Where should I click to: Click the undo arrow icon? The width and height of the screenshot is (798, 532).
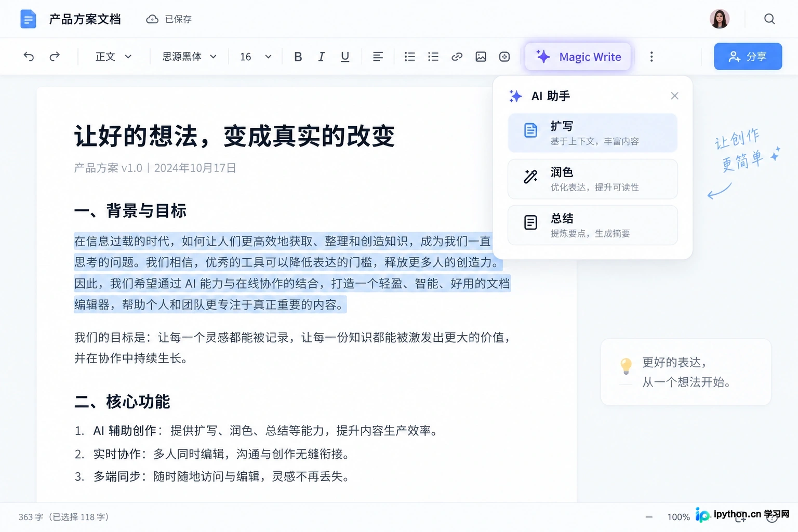tap(29, 57)
